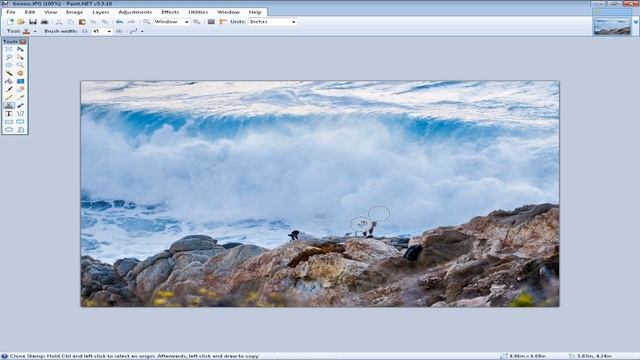Screen dimensions: 640x360
Task: Select the Rounded Rectangle tool
Action: [20, 122]
